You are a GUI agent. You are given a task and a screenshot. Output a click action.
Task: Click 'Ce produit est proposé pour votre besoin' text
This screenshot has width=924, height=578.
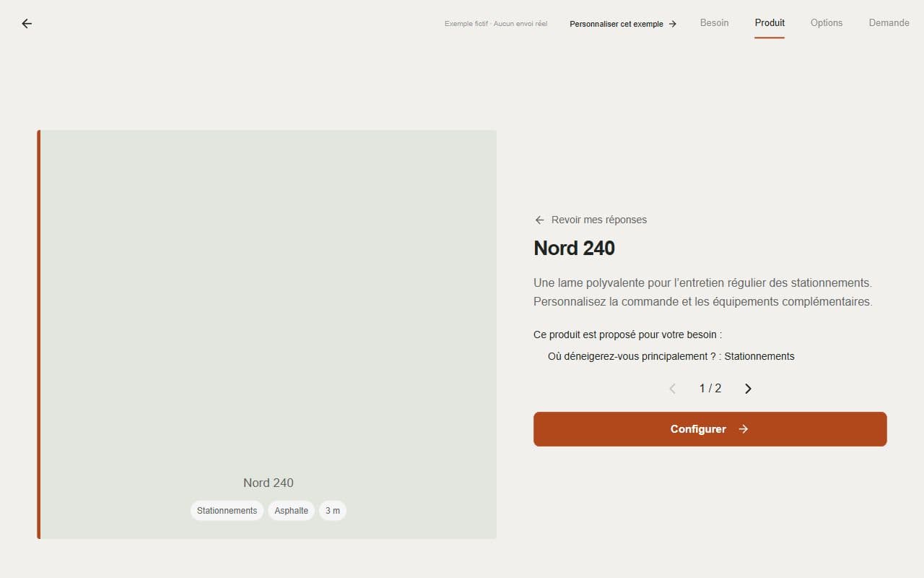628,335
